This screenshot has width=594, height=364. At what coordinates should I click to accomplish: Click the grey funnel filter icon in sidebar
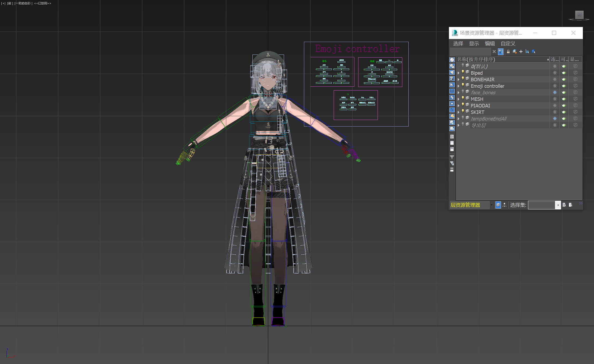point(452,157)
